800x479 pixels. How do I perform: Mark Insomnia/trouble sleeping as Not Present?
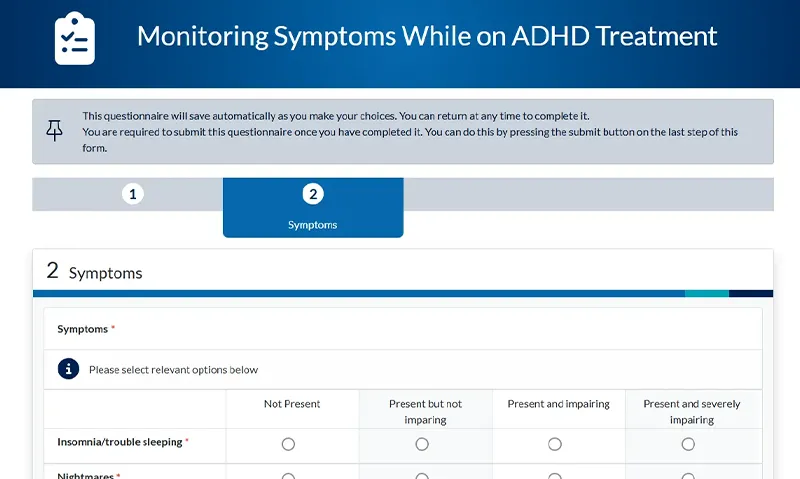click(289, 444)
